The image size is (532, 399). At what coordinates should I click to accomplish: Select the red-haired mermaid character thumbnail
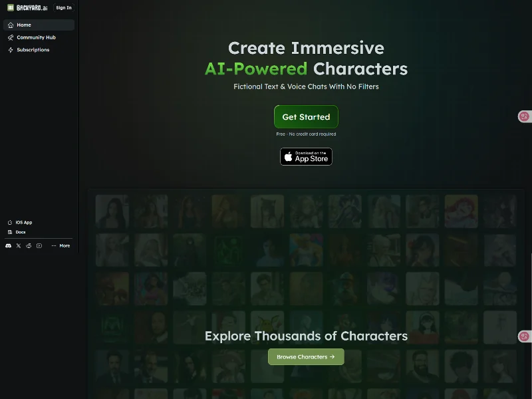tap(461, 211)
